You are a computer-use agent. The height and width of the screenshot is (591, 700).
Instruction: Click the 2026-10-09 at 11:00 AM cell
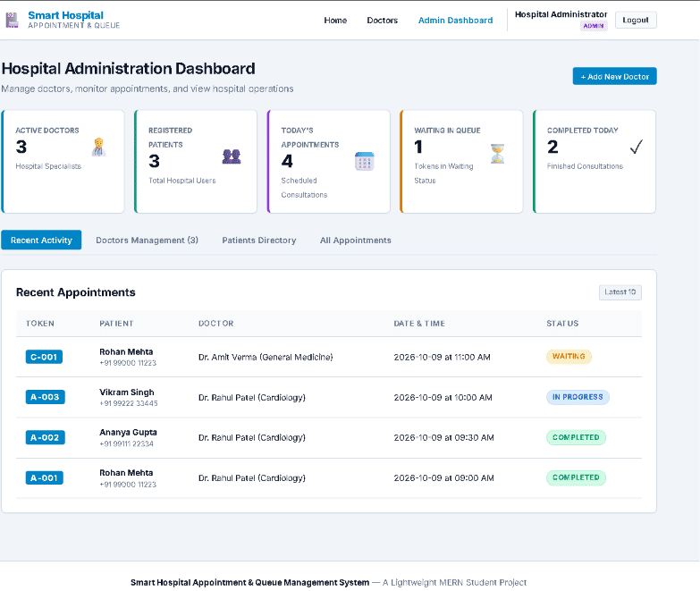pyautogui.click(x=442, y=357)
